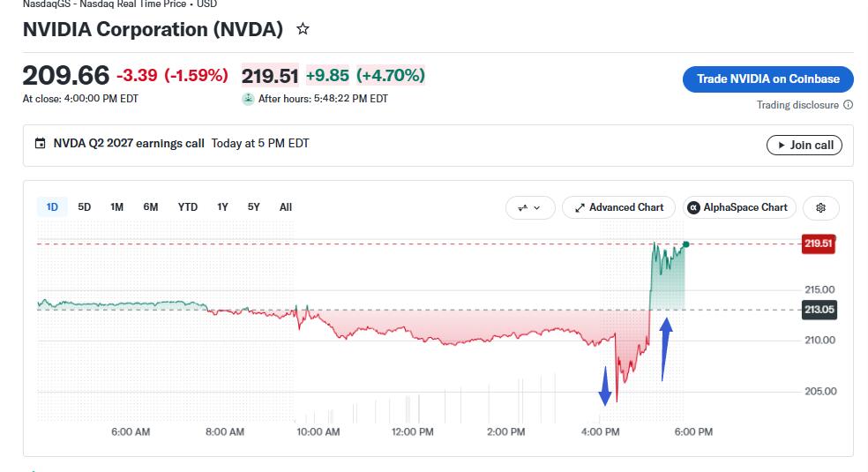Click the calendar icon beside earnings call

click(40, 143)
